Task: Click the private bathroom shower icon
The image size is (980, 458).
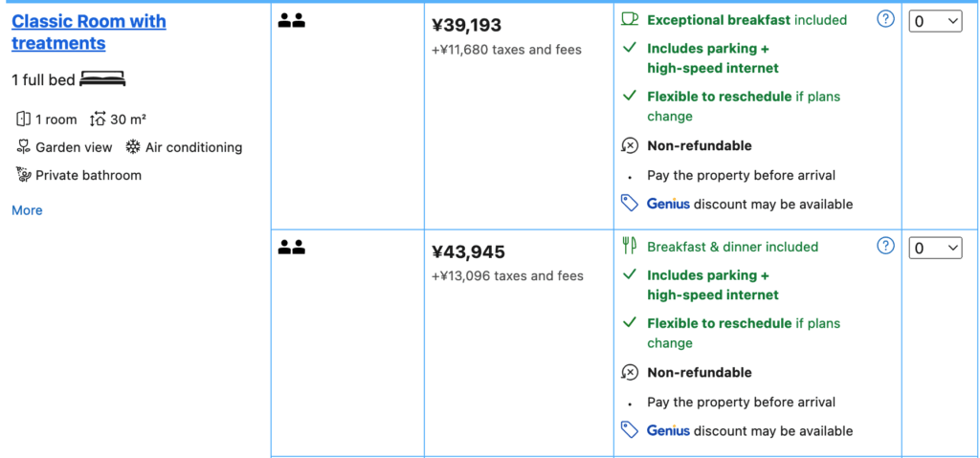Action: tap(24, 175)
